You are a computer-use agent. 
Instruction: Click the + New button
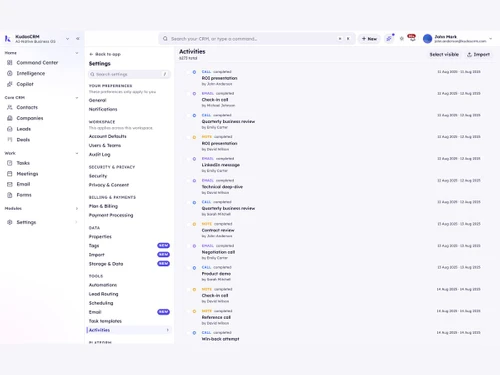(369, 39)
